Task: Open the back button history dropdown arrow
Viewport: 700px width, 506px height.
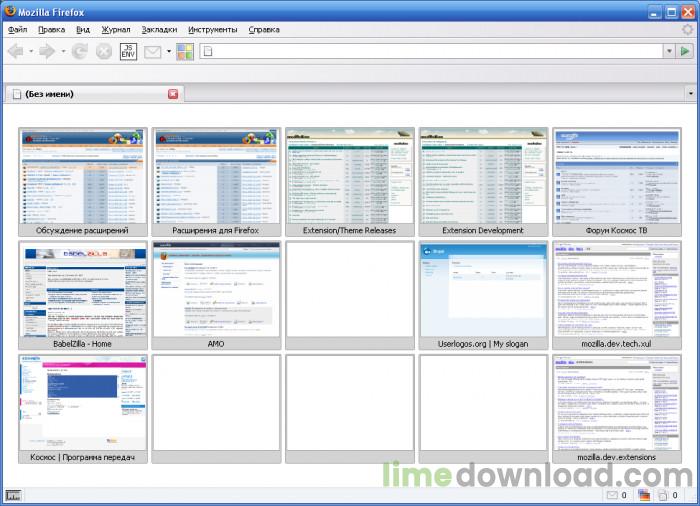Action: (x=31, y=51)
